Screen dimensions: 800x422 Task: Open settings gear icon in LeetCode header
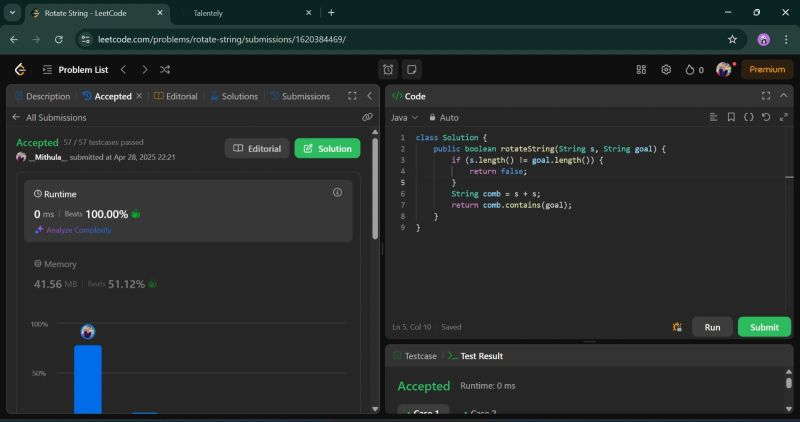[x=666, y=69]
